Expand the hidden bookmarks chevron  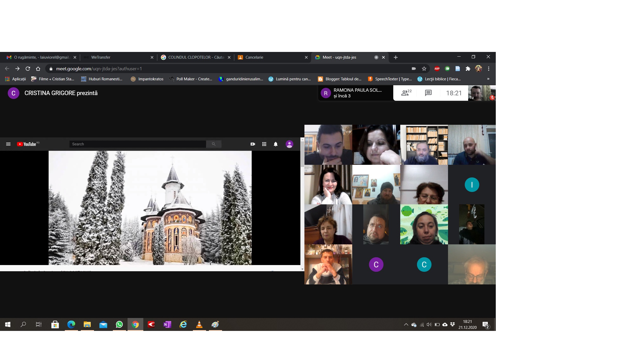pyautogui.click(x=488, y=79)
